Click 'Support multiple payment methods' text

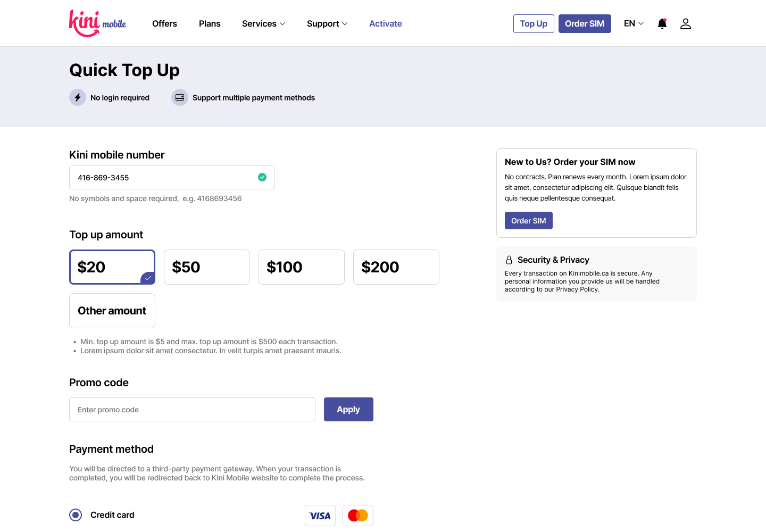tap(254, 97)
